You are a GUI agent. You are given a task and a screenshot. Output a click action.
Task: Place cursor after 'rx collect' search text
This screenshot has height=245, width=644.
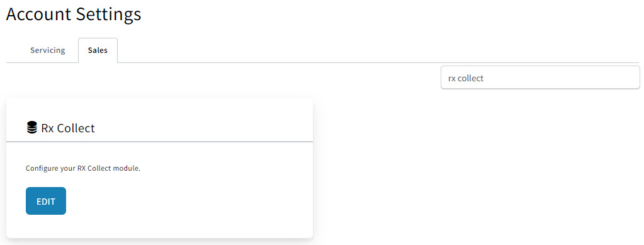pyautogui.click(x=485, y=78)
